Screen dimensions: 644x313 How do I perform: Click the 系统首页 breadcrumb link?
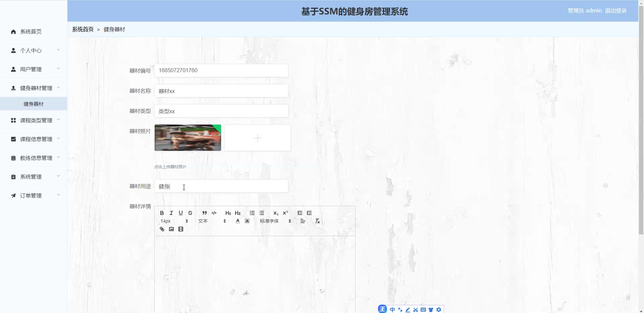pos(83,29)
